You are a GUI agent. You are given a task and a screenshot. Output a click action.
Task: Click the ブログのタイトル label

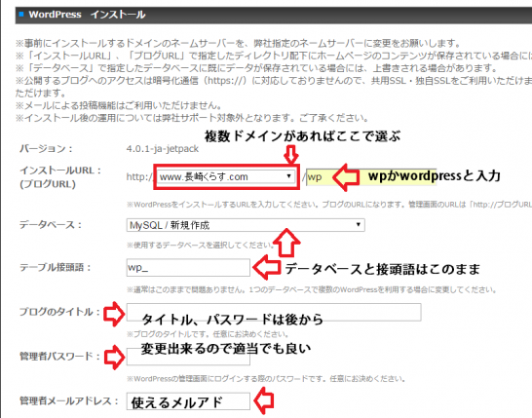point(59,312)
